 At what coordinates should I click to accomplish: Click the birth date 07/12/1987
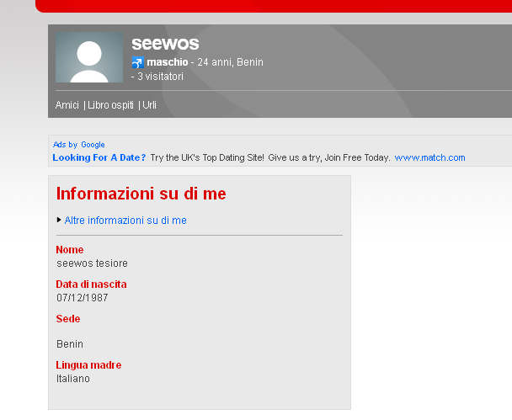[82, 298]
